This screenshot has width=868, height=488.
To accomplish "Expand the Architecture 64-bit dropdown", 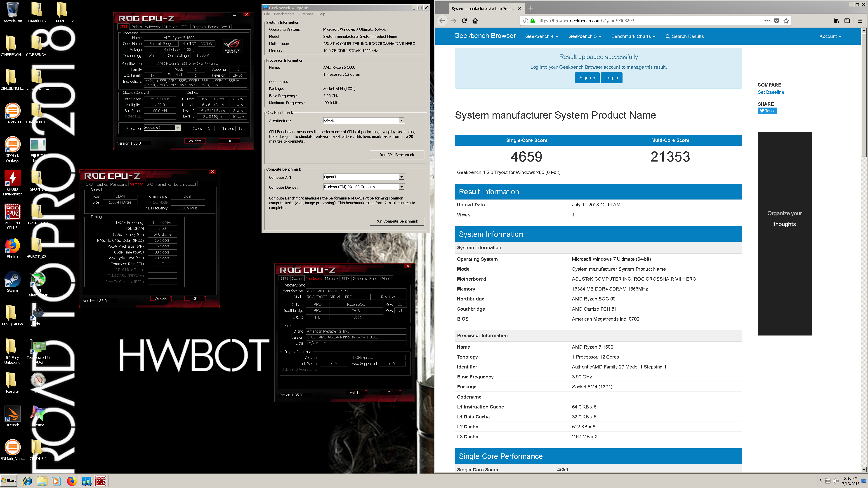I will [x=401, y=121].
